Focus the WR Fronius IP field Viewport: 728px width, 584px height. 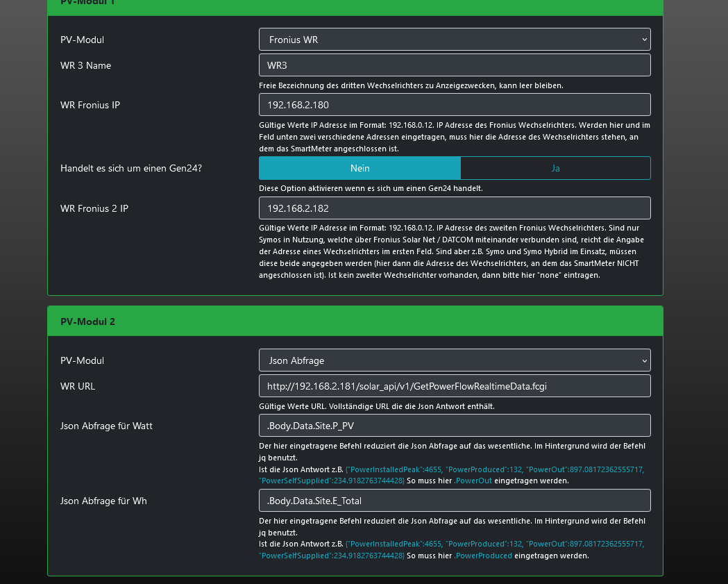click(455, 105)
